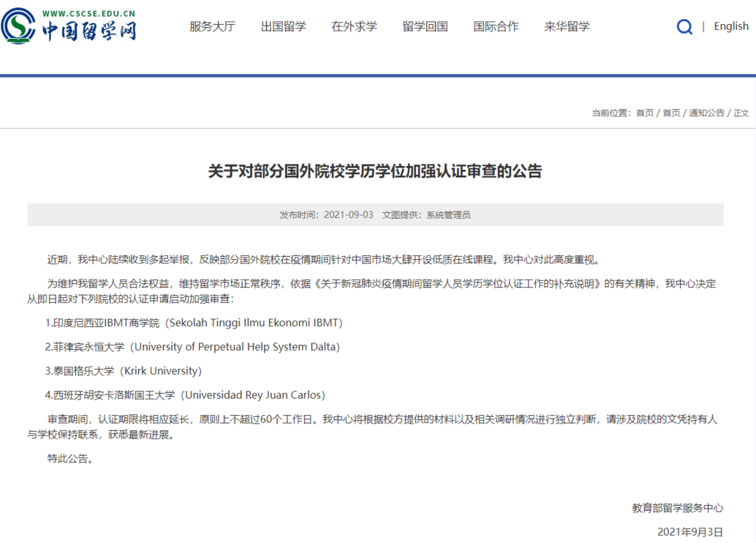This screenshot has height=543, width=756.
Task: Click the Universidad Rey Juan Carlos entry
Action: pyautogui.click(x=184, y=395)
